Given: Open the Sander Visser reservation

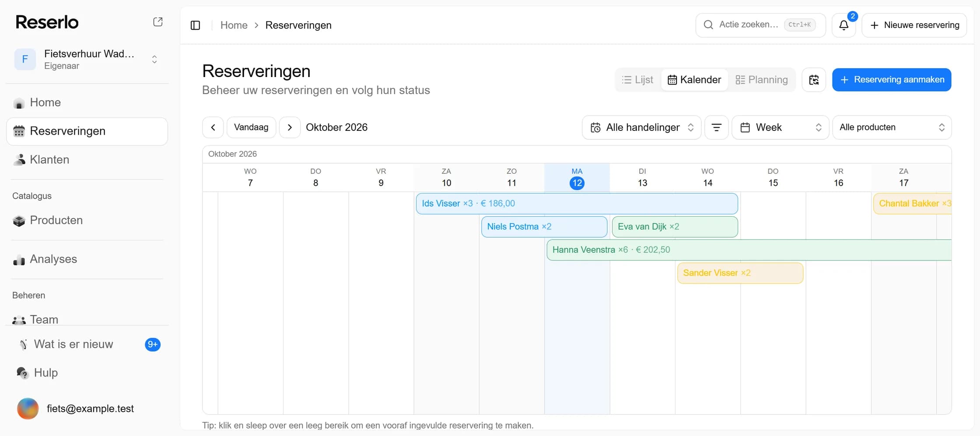Looking at the screenshot, I should (740, 273).
